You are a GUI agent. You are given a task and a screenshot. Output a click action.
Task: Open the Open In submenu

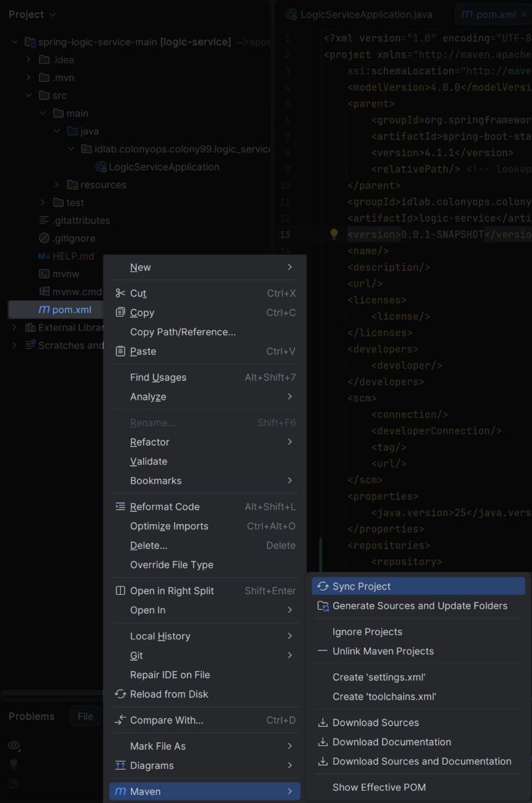(x=205, y=610)
